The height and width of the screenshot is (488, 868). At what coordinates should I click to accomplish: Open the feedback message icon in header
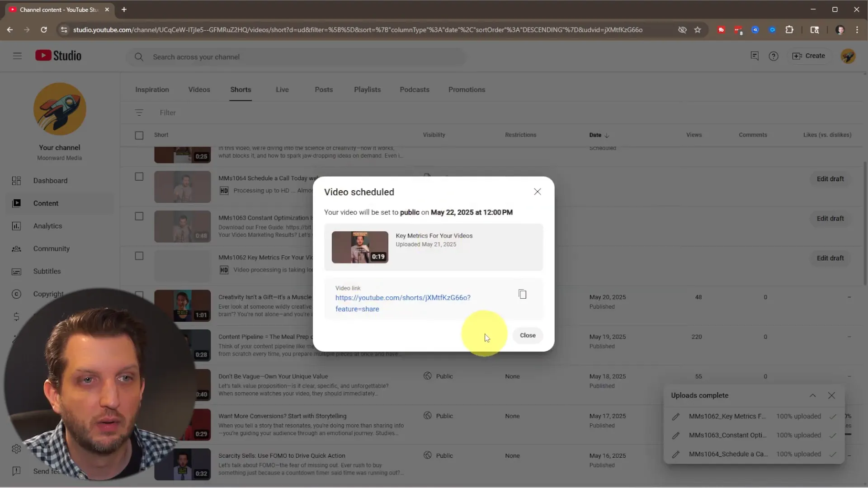point(755,56)
